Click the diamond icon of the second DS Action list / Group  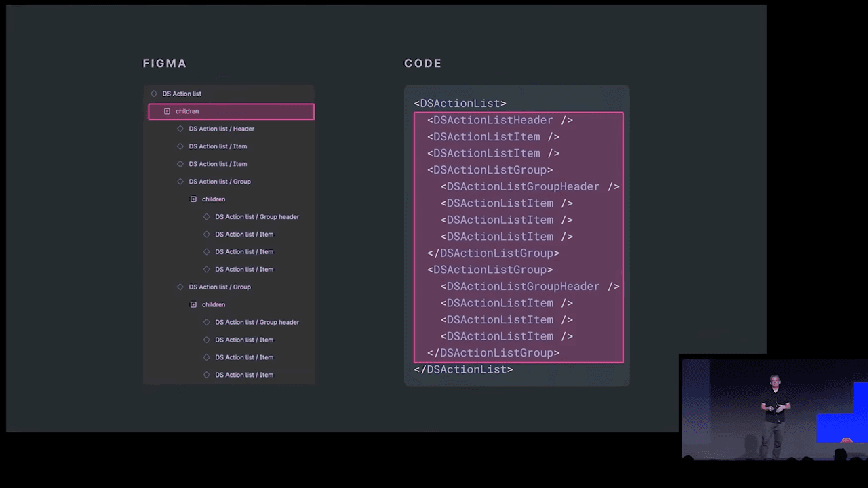[180, 287]
